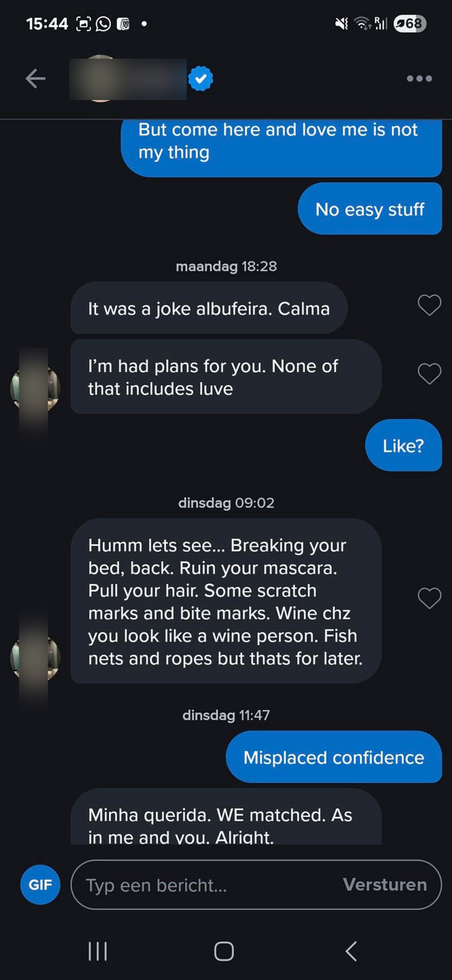Tap the Android home button
Viewport: 452px width, 980px height.
[x=224, y=951]
